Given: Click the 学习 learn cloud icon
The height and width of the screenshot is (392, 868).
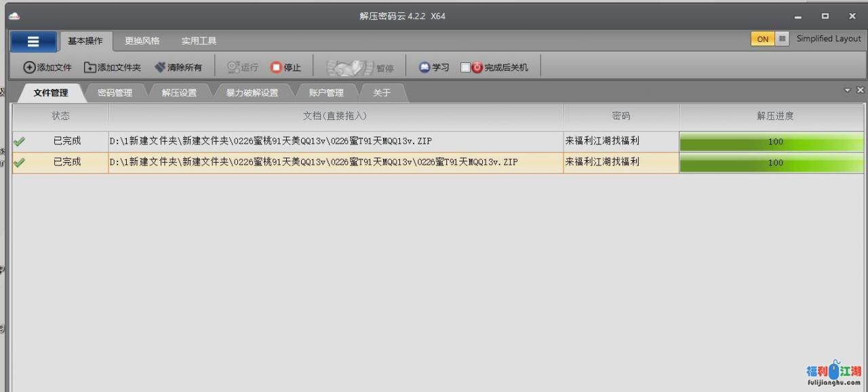Looking at the screenshot, I should point(424,67).
